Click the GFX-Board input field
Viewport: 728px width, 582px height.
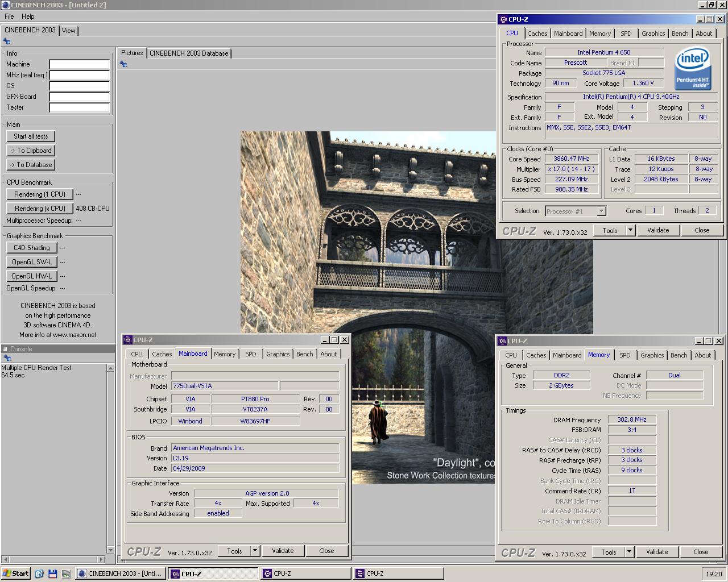79,97
